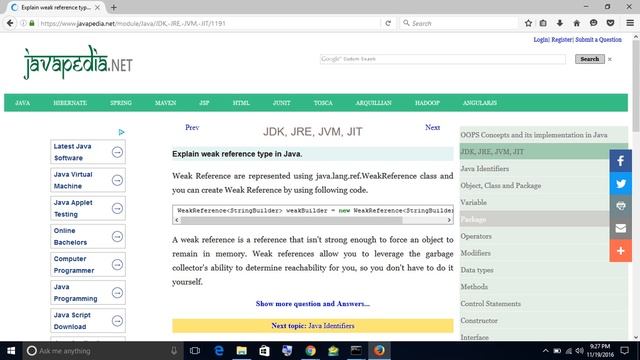Screen dimensions: 640x360
Task: Share the page by email icon
Action: 620,228
